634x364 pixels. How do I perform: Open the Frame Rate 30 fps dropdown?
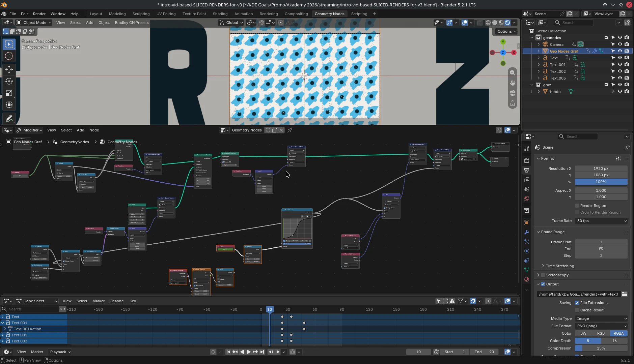pyautogui.click(x=602, y=221)
